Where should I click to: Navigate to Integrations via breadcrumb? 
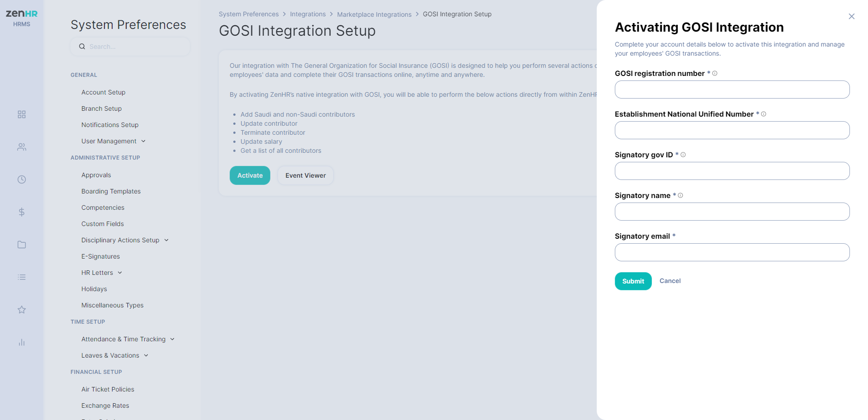308,14
